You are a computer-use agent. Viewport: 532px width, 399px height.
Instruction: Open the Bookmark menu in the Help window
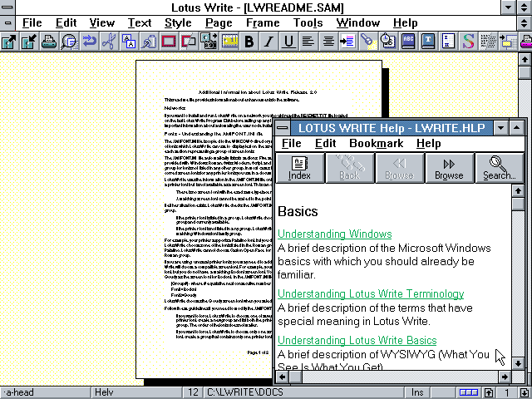point(377,144)
